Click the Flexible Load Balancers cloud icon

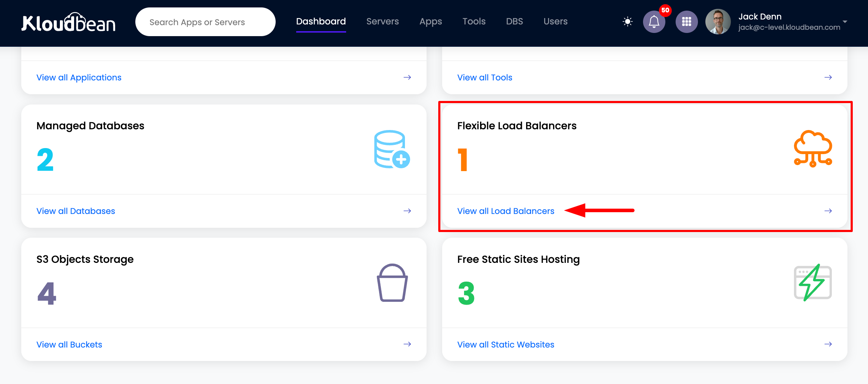pos(813,148)
